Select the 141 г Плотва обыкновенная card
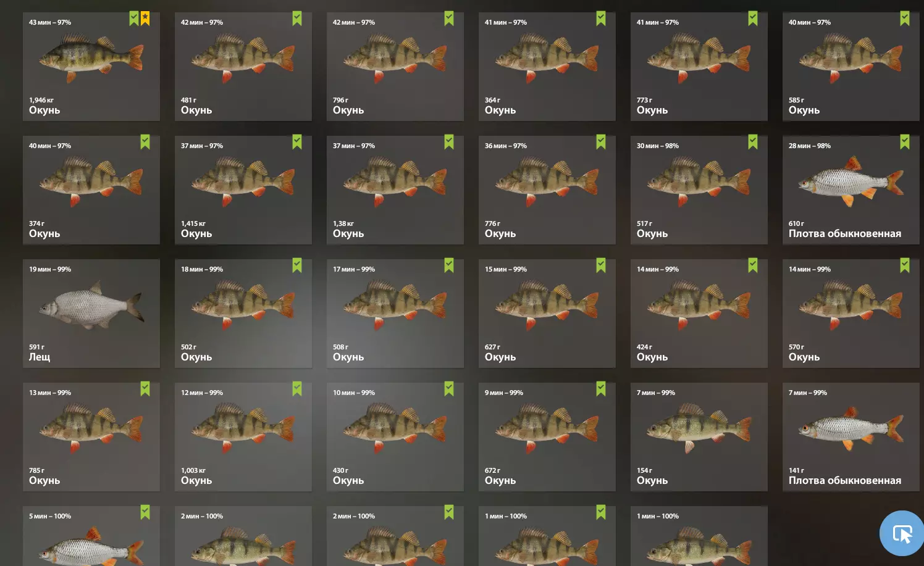The width and height of the screenshot is (924, 566). pos(851,437)
